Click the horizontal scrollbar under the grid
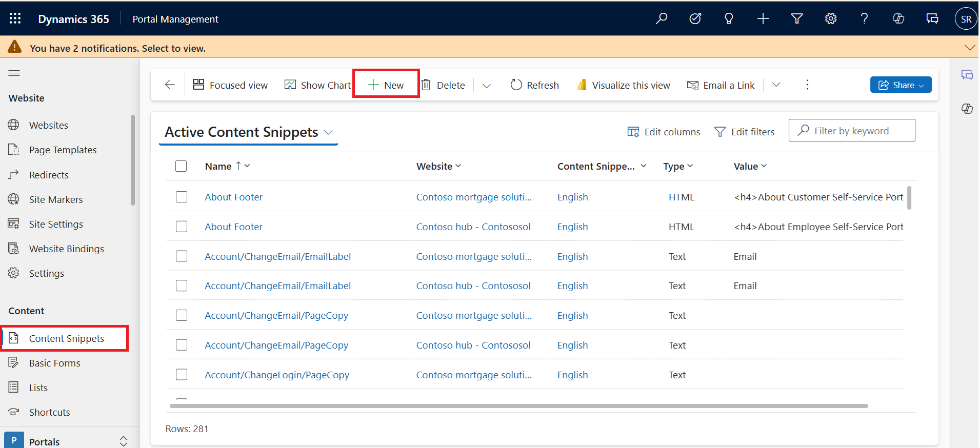980x448 pixels. (518, 406)
